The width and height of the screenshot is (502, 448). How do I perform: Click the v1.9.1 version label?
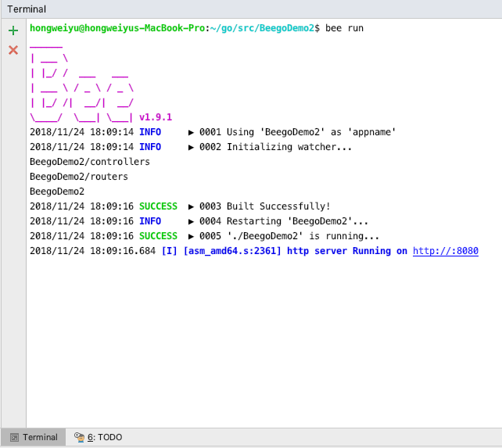click(156, 117)
